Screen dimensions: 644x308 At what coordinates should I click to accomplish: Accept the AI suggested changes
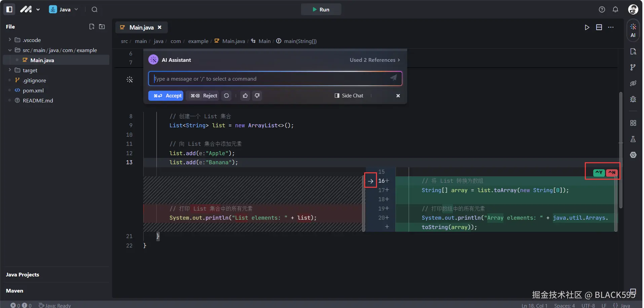(x=166, y=96)
